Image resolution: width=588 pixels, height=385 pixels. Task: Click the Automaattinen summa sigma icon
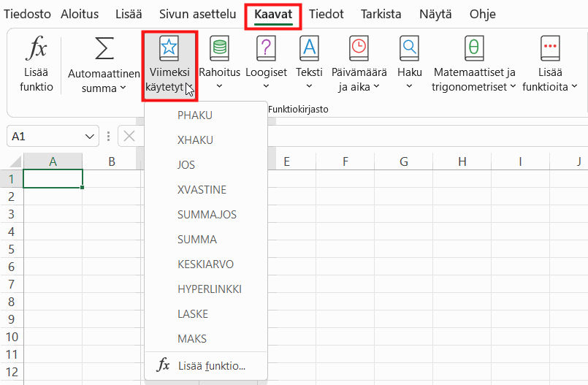(104, 48)
